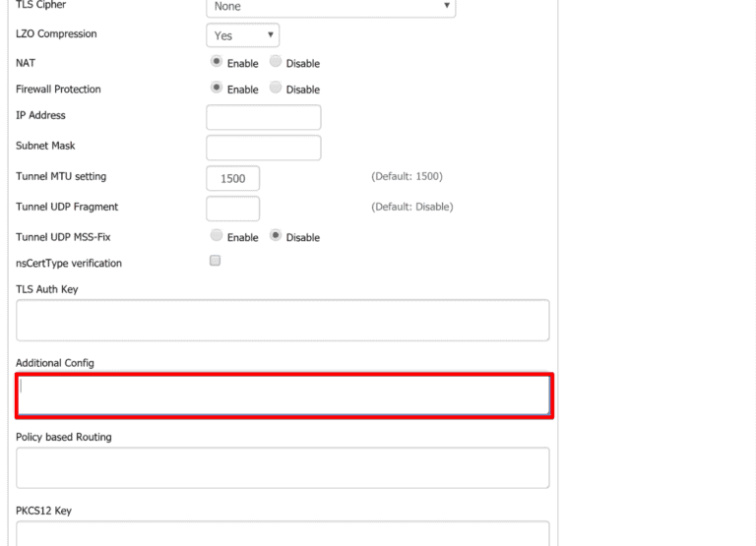This screenshot has height=546, width=756.
Task: Click the IP Address input field
Action: point(263,117)
